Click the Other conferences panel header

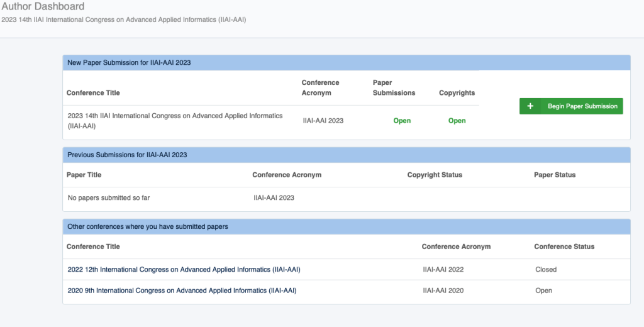(x=148, y=226)
